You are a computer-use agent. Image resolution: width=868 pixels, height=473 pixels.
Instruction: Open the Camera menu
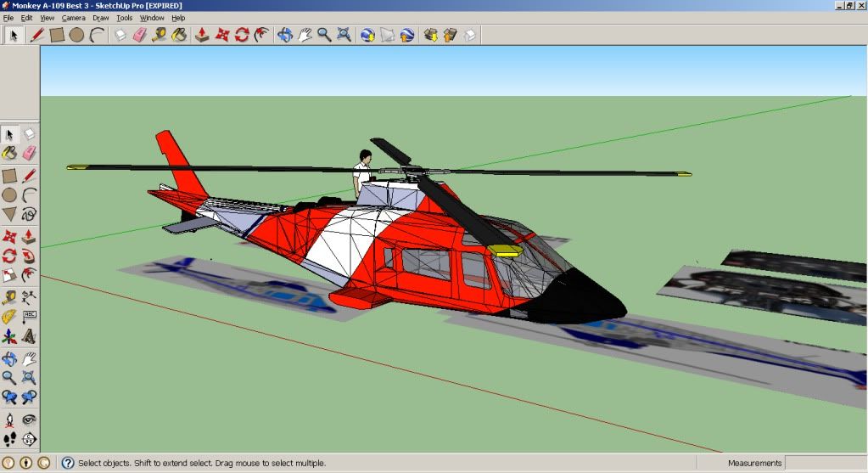tap(74, 18)
